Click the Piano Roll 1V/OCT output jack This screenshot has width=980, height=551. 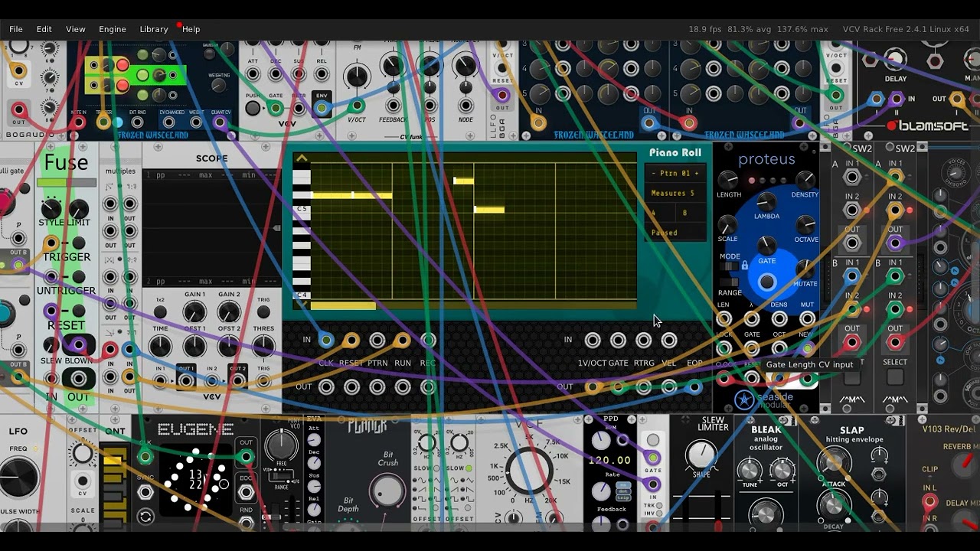click(593, 387)
